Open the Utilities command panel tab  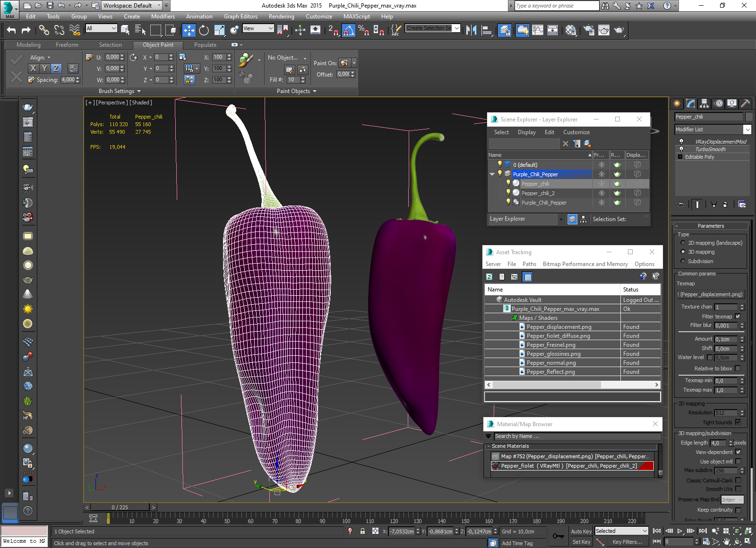pyautogui.click(x=745, y=103)
